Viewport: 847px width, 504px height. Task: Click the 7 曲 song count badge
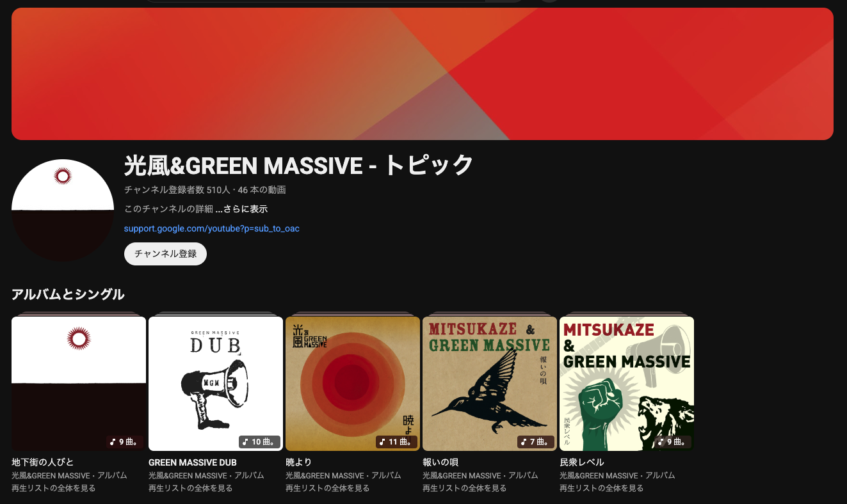tap(536, 442)
